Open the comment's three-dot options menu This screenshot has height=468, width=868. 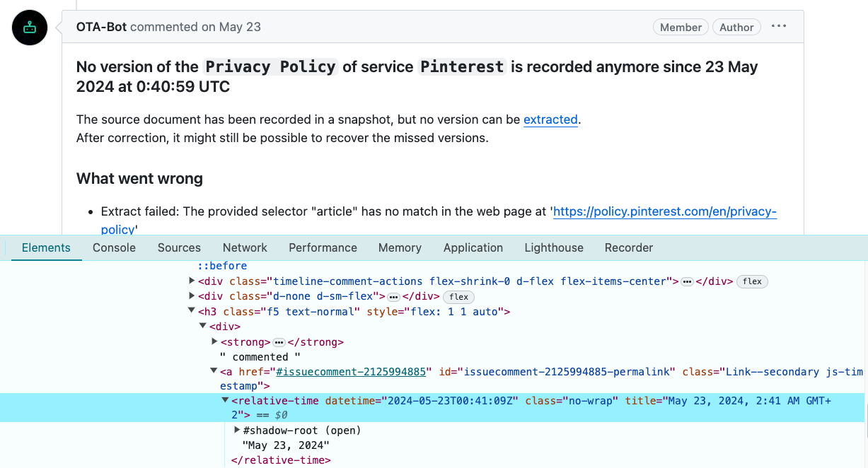pyautogui.click(x=779, y=26)
